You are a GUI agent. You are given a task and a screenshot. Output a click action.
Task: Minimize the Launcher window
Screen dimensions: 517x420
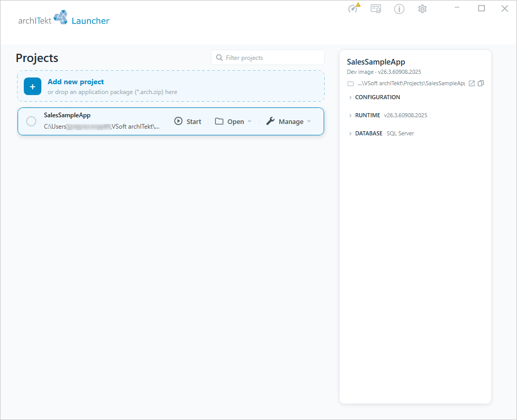coord(457,8)
